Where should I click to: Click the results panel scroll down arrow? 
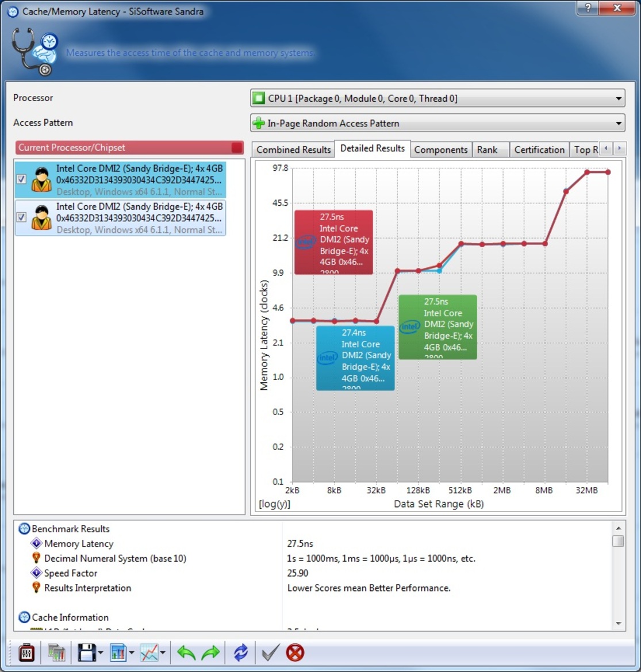point(618,624)
